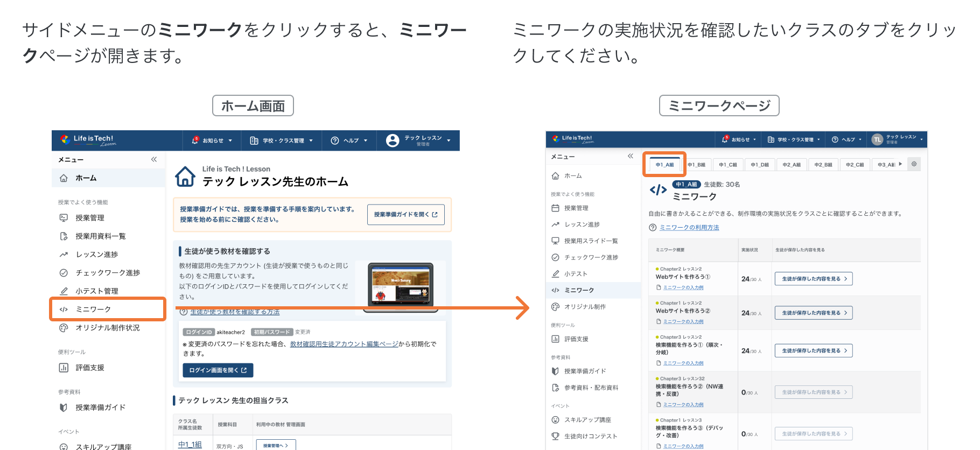Open ミニワークの入力例 link under Webサイトを作ろう①
Screen dimensions: 980x450
[x=683, y=287]
